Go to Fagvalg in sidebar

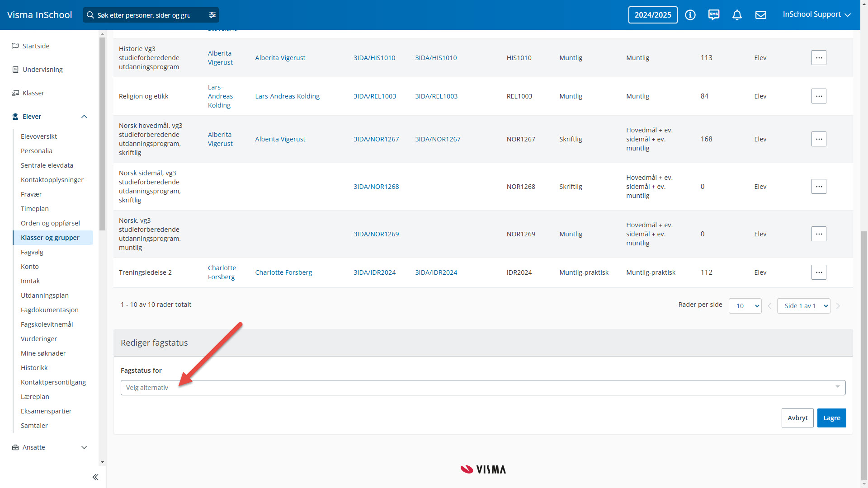click(x=32, y=252)
